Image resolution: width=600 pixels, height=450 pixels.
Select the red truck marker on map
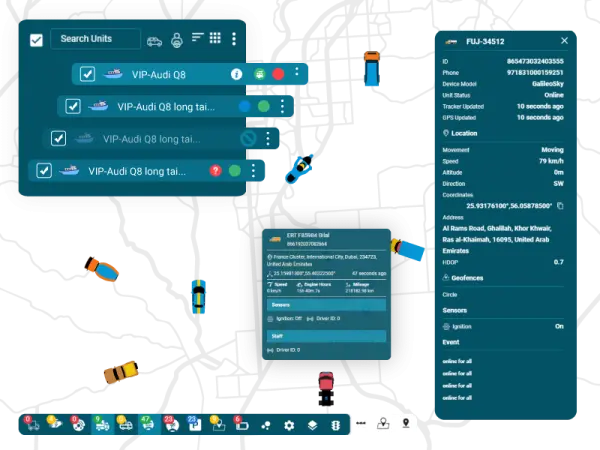pyautogui.click(x=326, y=388)
